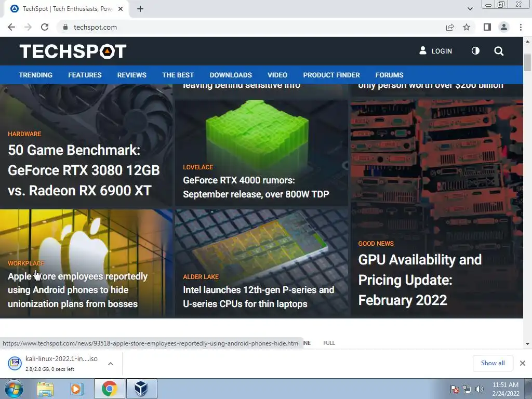This screenshot has height=399, width=532.
Task: Click the Show all downloads button
Action: pos(493,363)
